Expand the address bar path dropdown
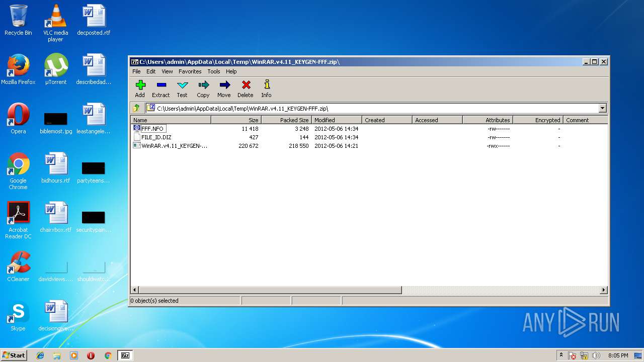This screenshot has width=644, height=362. 602,108
